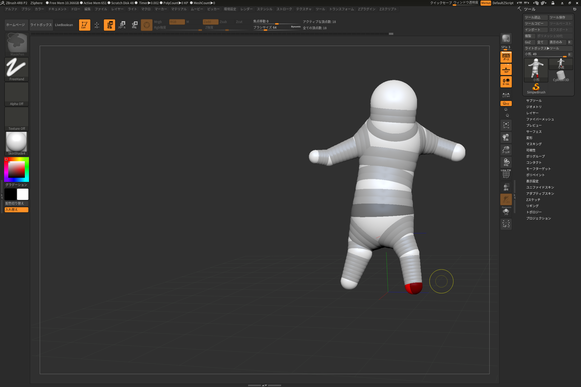Select the Move mode icon in top toolbar
This screenshot has width=581, height=387.
click(122, 25)
